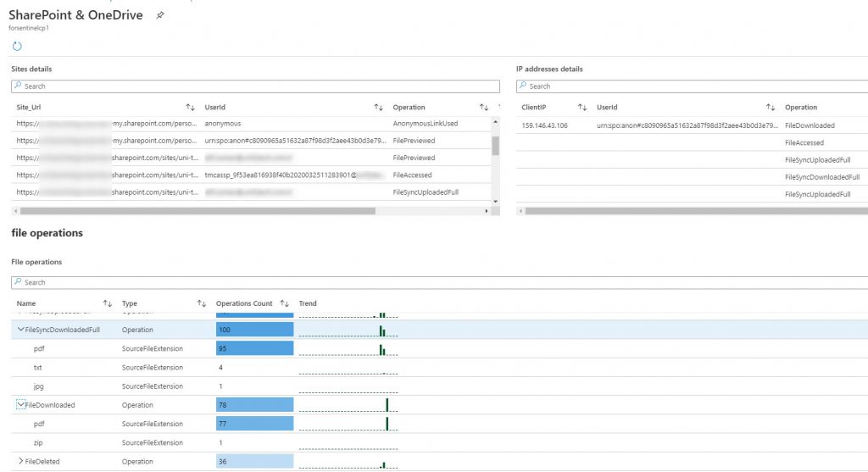Select pdf row under FileDownloaded
Image resolution: width=868 pixels, height=472 pixels.
[x=440, y=424]
